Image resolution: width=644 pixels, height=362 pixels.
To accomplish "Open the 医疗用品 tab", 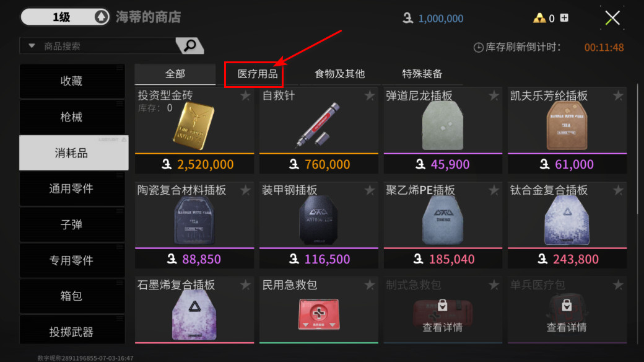I will point(258,74).
